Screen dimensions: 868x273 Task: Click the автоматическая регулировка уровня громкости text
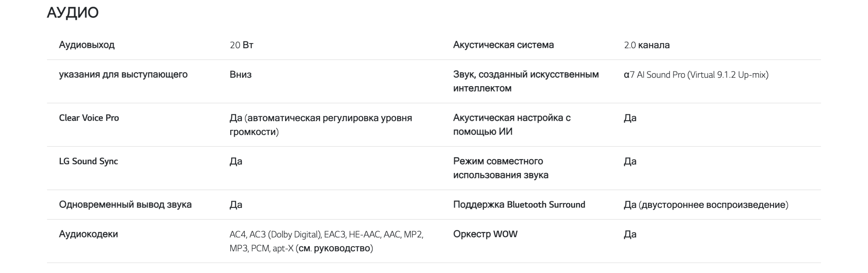[x=320, y=124]
